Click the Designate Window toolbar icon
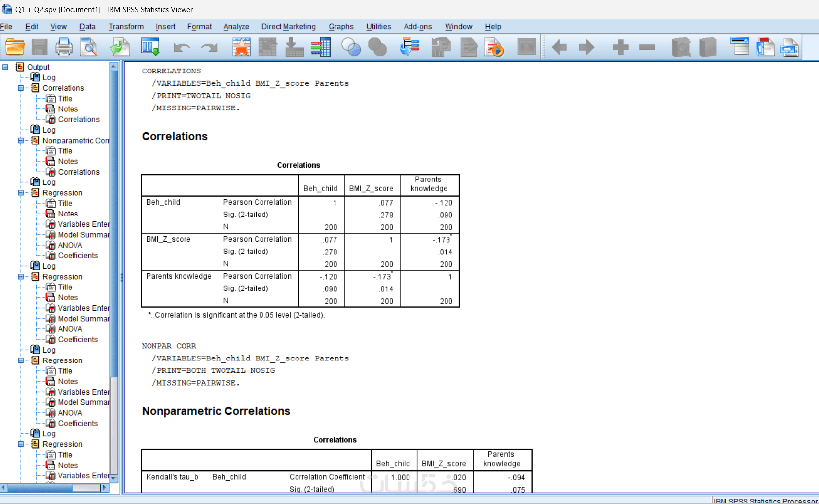 click(x=526, y=47)
